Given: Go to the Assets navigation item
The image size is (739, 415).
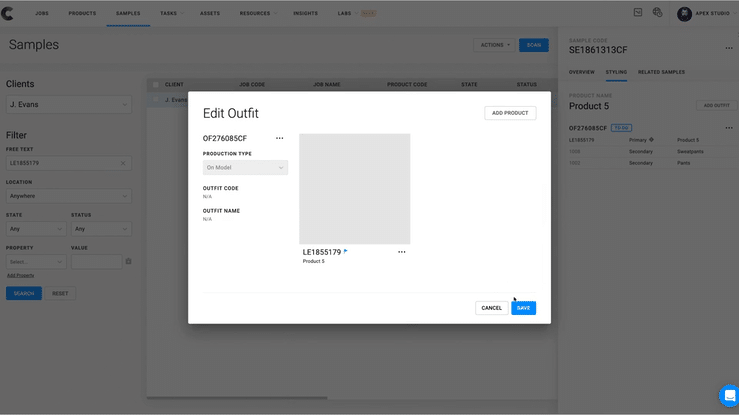Looking at the screenshot, I should tap(210, 13).
